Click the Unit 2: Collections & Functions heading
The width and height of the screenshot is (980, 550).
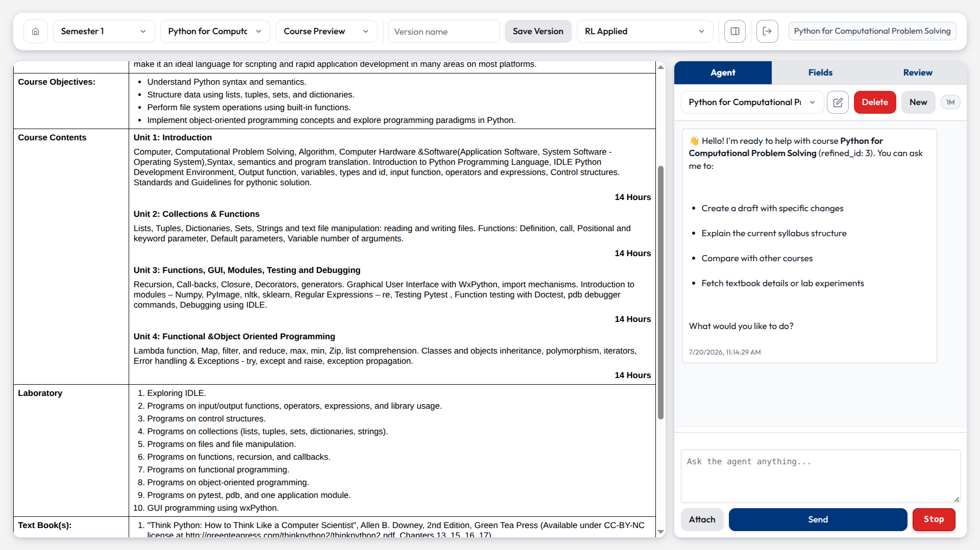(197, 214)
